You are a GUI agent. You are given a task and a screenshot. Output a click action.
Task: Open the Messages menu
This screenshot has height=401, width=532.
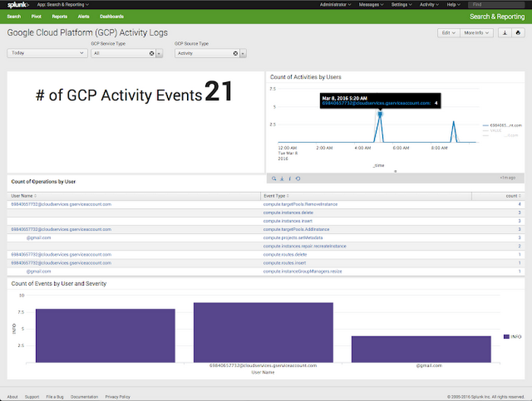(x=371, y=5)
